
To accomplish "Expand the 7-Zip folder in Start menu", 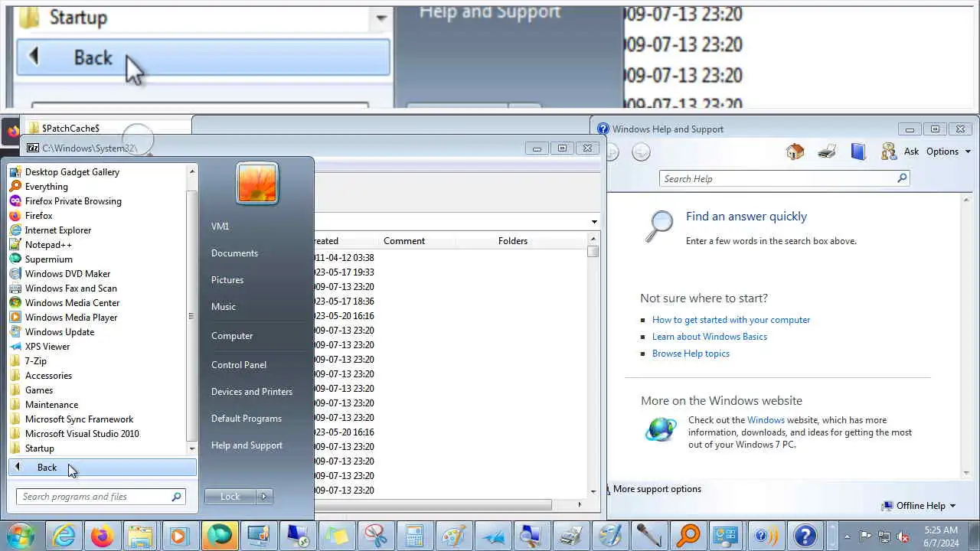I will tap(35, 361).
